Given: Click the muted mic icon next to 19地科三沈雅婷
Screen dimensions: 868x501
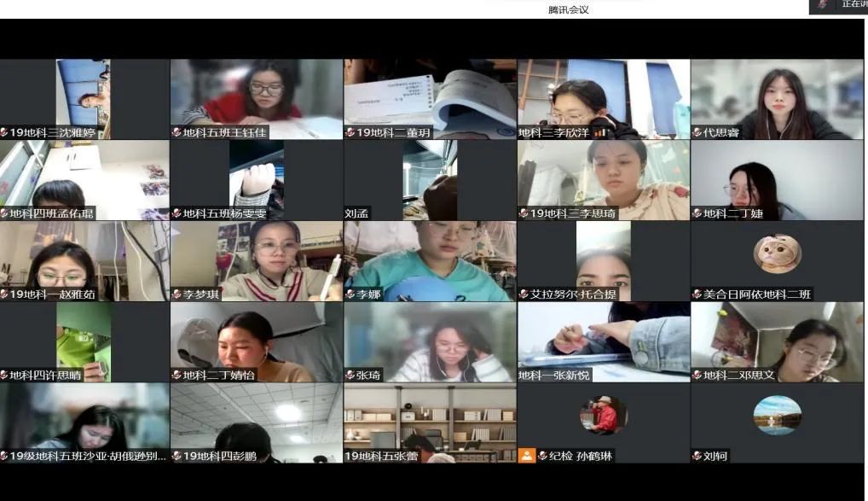Looking at the screenshot, I should [x=4, y=133].
